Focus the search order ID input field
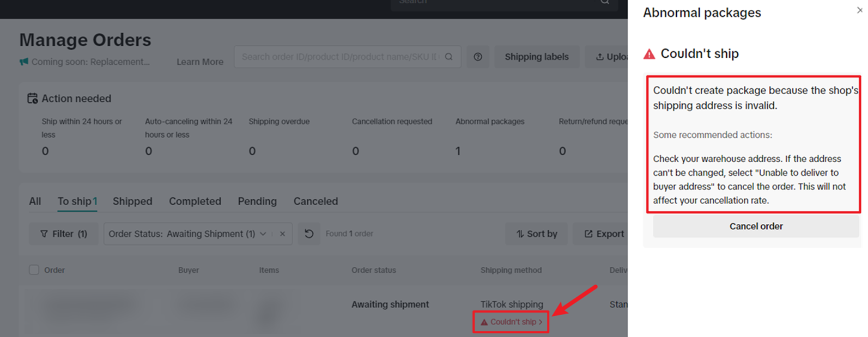This screenshot has height=337, width=868. pyautogui.click(x=341, y=57)
